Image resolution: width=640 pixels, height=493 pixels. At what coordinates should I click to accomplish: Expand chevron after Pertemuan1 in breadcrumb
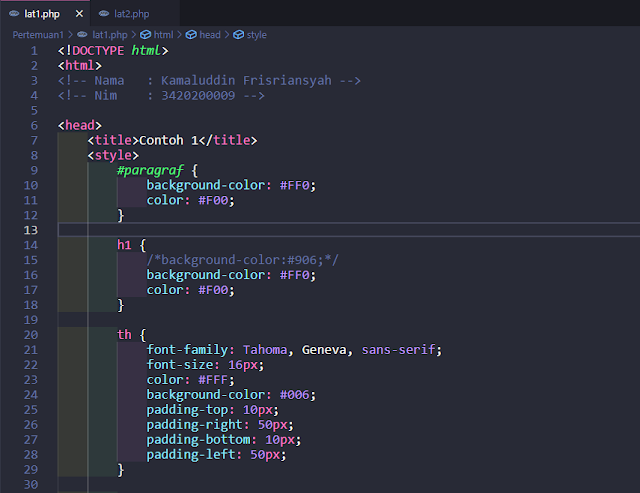(x=70, y=35)
